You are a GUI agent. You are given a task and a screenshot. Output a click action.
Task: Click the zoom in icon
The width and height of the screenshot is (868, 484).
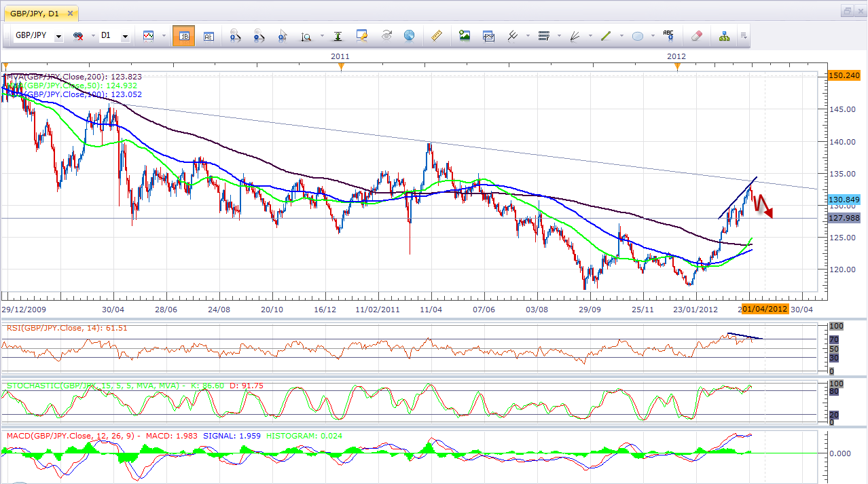235,36
